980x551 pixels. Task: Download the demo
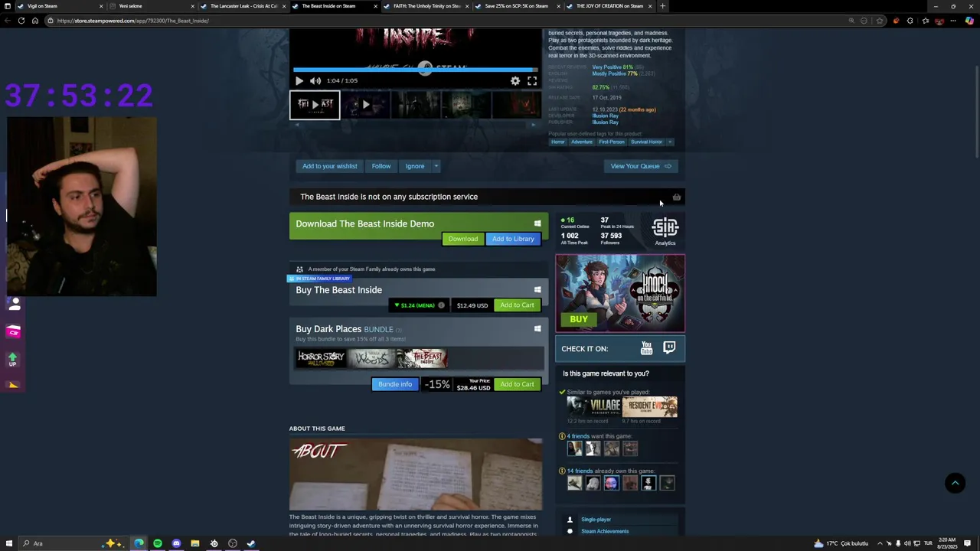pyautogui.click(x=462, y=239)
